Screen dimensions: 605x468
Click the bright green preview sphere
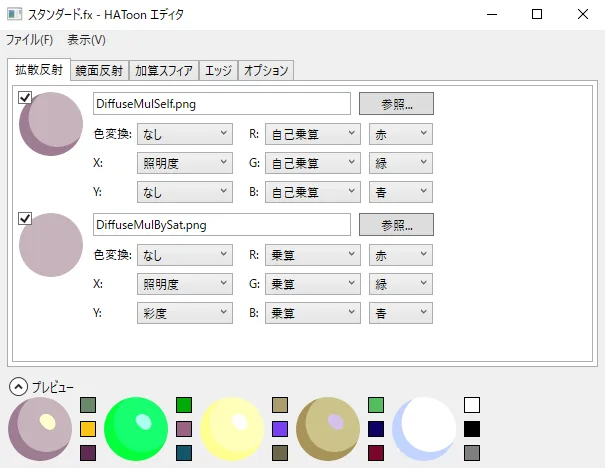(x=136, y=428)
